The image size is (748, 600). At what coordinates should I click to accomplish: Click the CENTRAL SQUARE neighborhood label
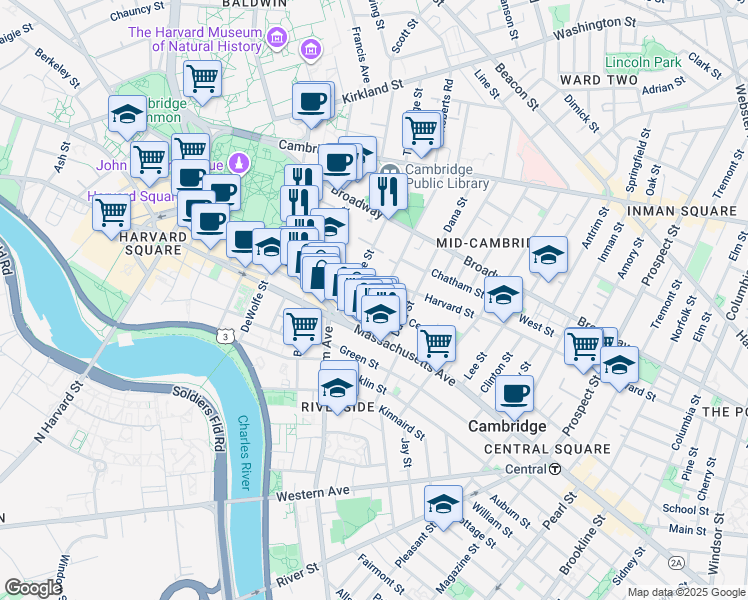[x=547, y=449]
